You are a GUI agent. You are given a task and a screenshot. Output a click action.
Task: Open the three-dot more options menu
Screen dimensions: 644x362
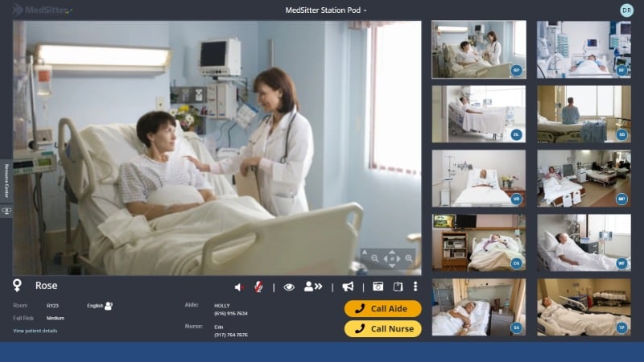coord(415,287)
